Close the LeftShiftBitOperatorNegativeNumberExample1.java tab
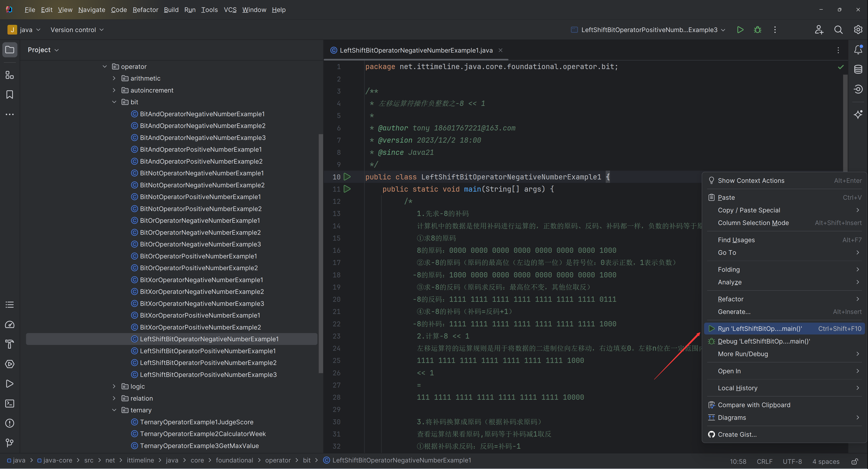The height and width of the screenshot is (469, 868). coord(501,50)
